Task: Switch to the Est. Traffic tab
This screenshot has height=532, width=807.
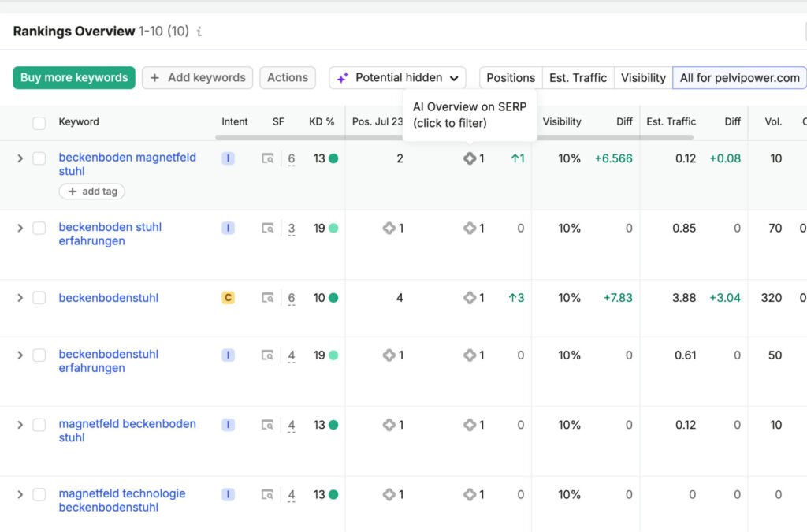Action: [x=578, y=78]
